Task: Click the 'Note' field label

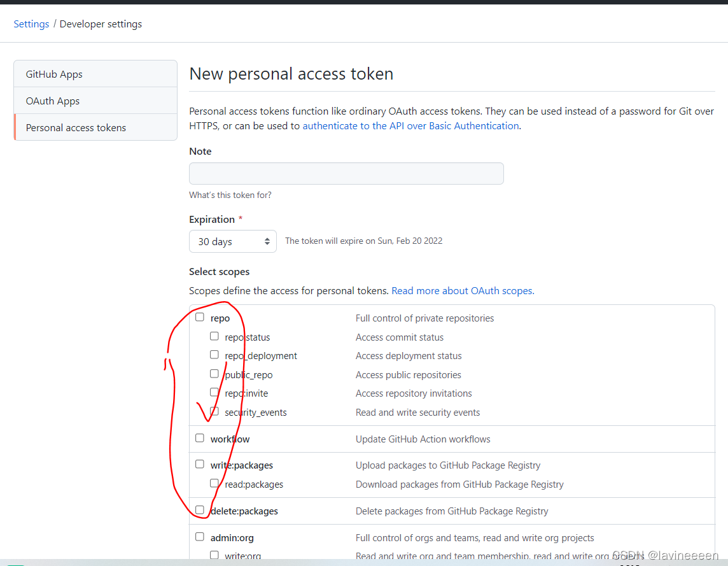Action: (x=200, y=152)
